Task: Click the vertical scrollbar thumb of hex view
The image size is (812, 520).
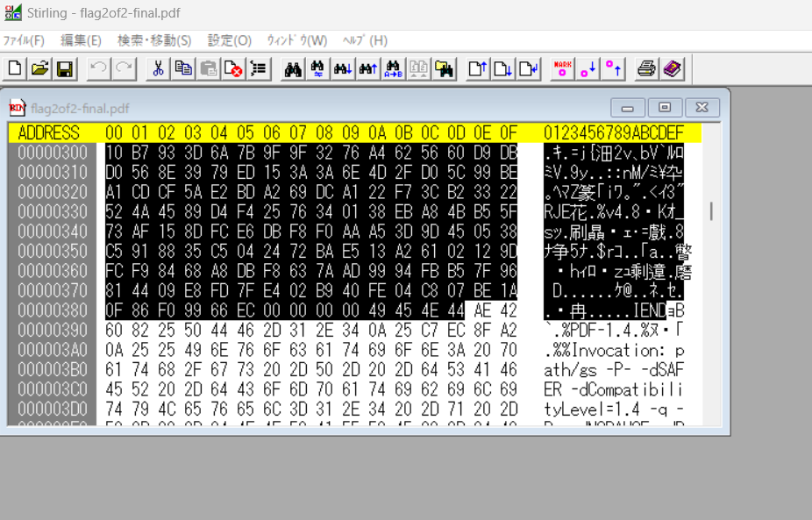Action: [711, 210]
